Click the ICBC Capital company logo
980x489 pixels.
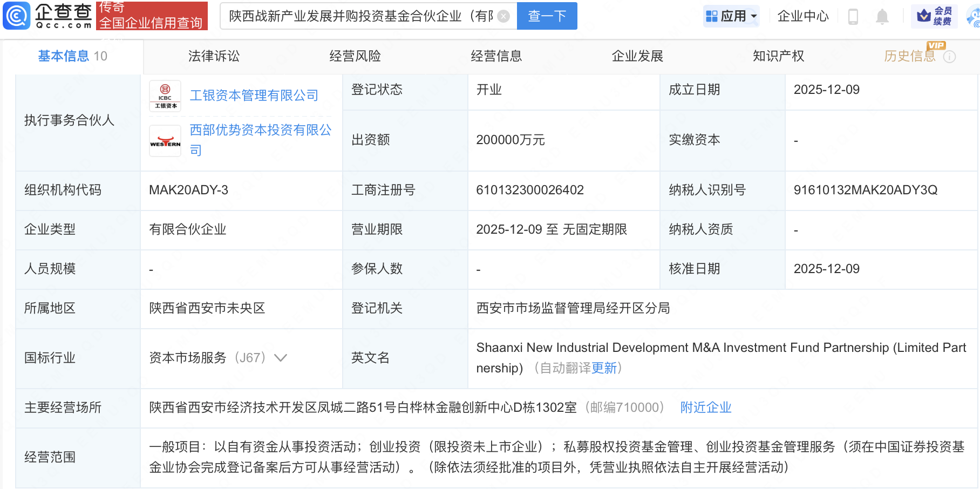(x=165, y=96)
